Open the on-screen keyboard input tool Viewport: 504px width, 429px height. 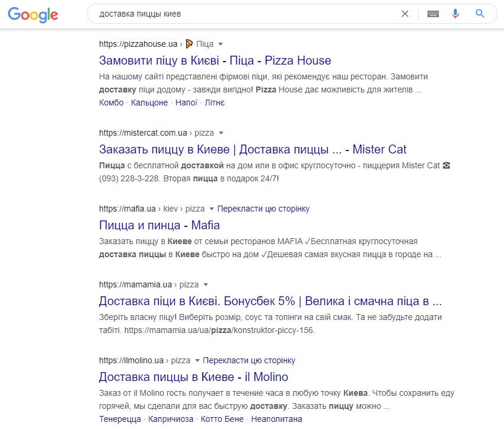point(433,14)
